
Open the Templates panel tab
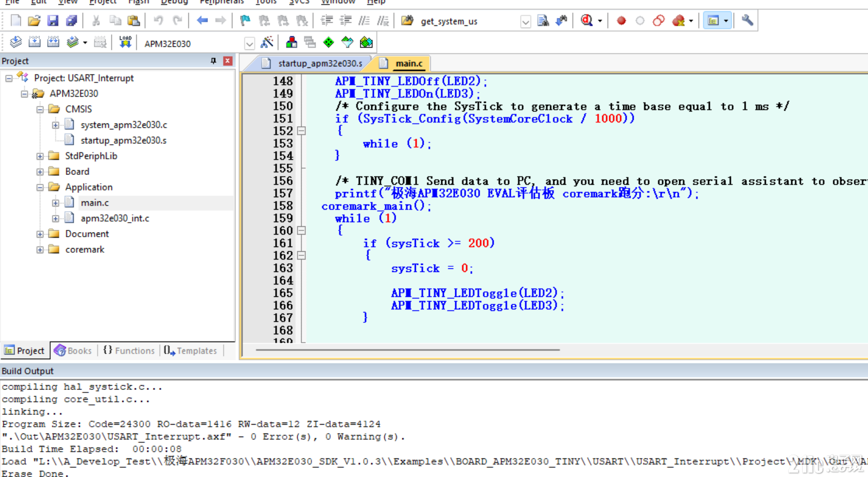(x=191, y=350)
